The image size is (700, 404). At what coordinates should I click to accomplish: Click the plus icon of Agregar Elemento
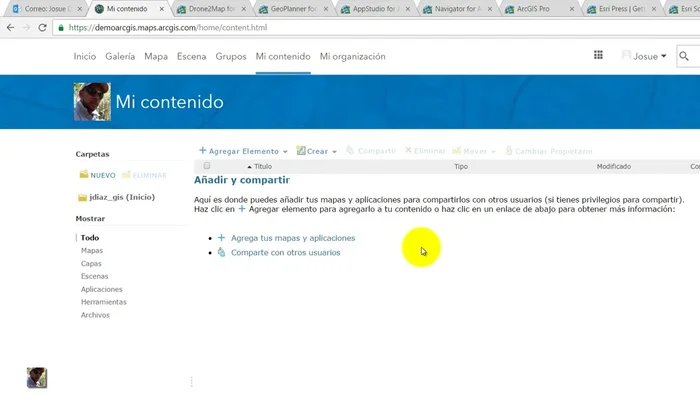pos(203,150)
